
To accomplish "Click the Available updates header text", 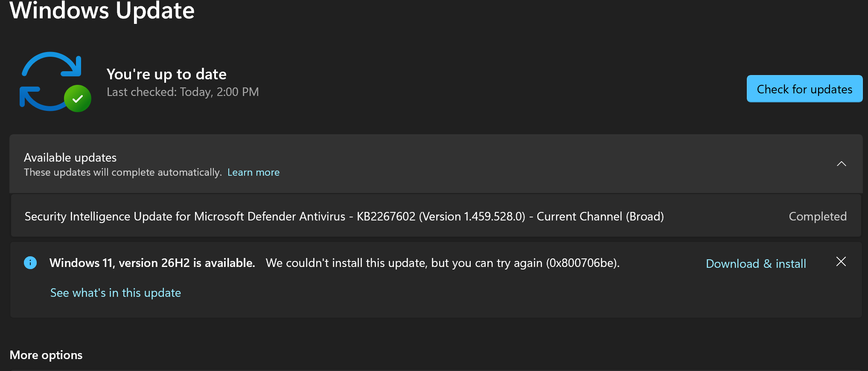I will tap(70, 158).
